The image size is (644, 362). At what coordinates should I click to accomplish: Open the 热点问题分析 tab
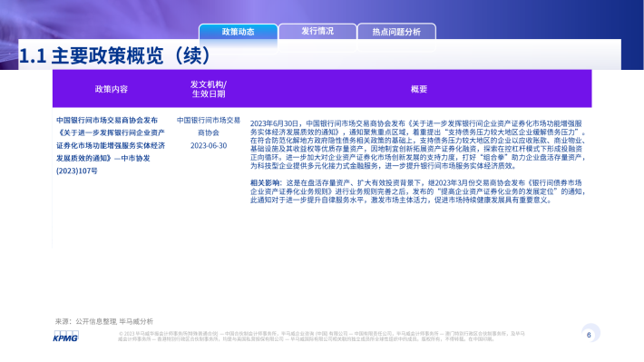(x=396, y=32)
